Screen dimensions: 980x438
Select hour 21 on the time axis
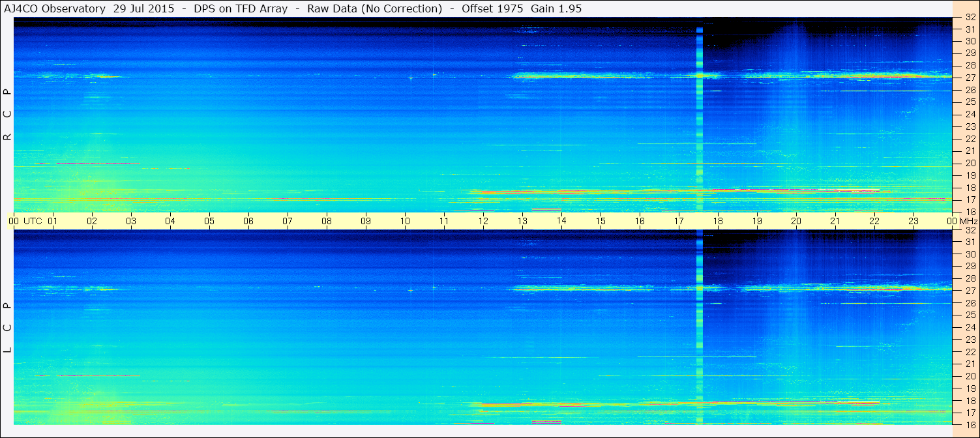pos(835,221)
